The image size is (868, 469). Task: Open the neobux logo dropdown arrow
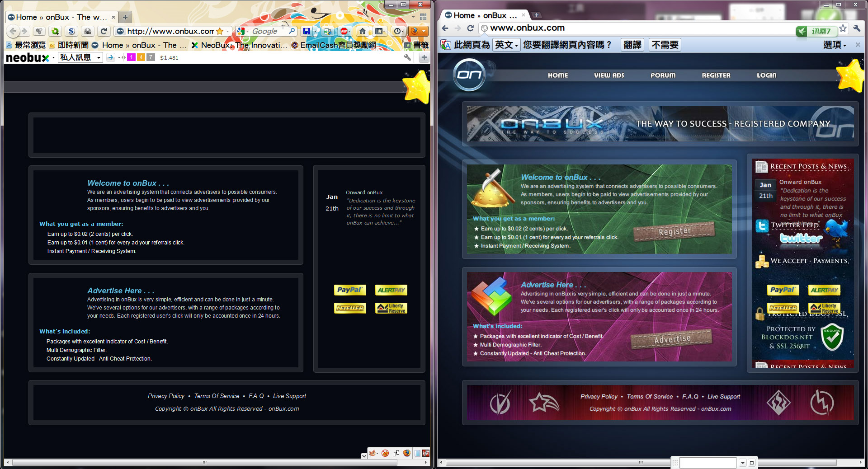(x=53, y=57)
